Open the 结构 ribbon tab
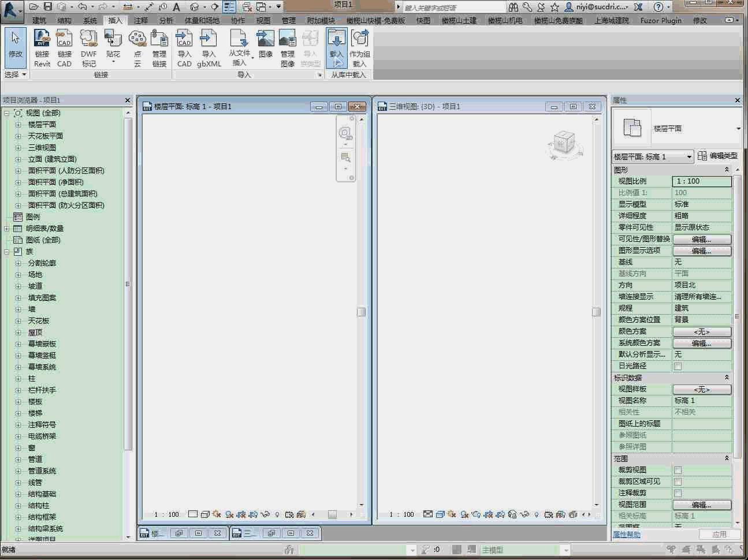Screen dimensions: 748x560 point(65,20)
